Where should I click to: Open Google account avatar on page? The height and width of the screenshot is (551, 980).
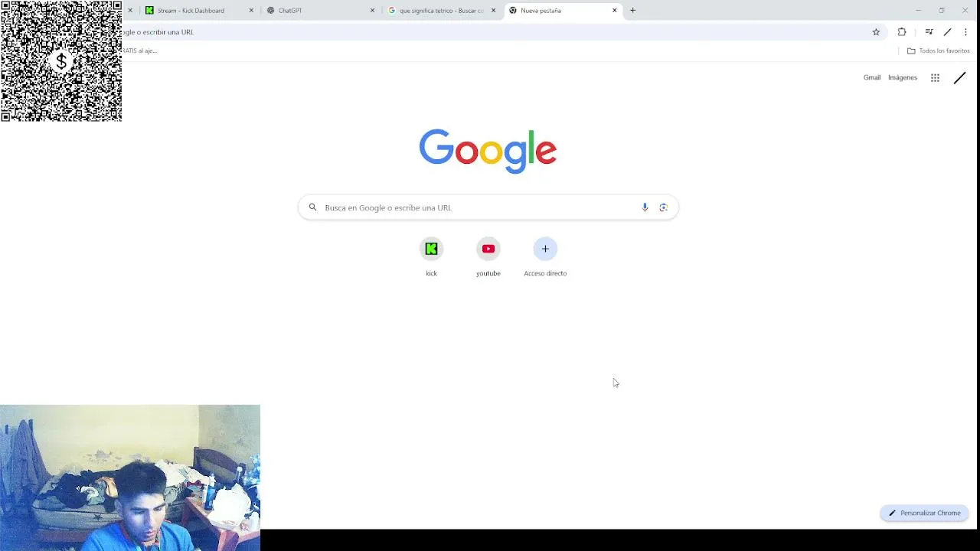[959, 77]
